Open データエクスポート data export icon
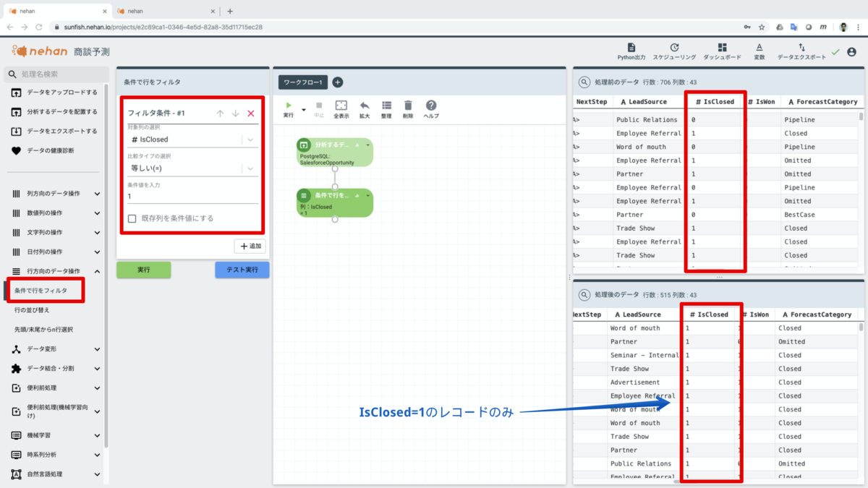The height and width of the screenshot is (488, 868). pos(801,47)
